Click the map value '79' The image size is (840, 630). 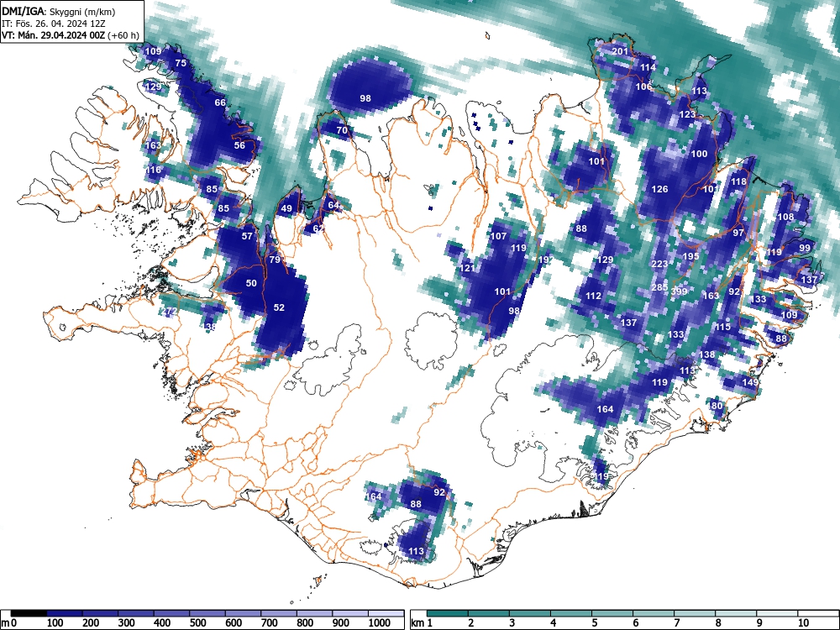(x=275, y=260)
